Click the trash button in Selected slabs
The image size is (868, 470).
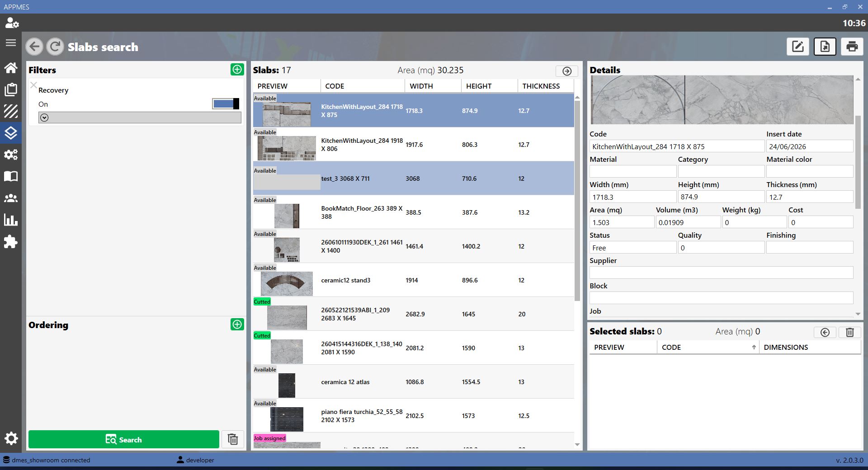click(850, 333)
